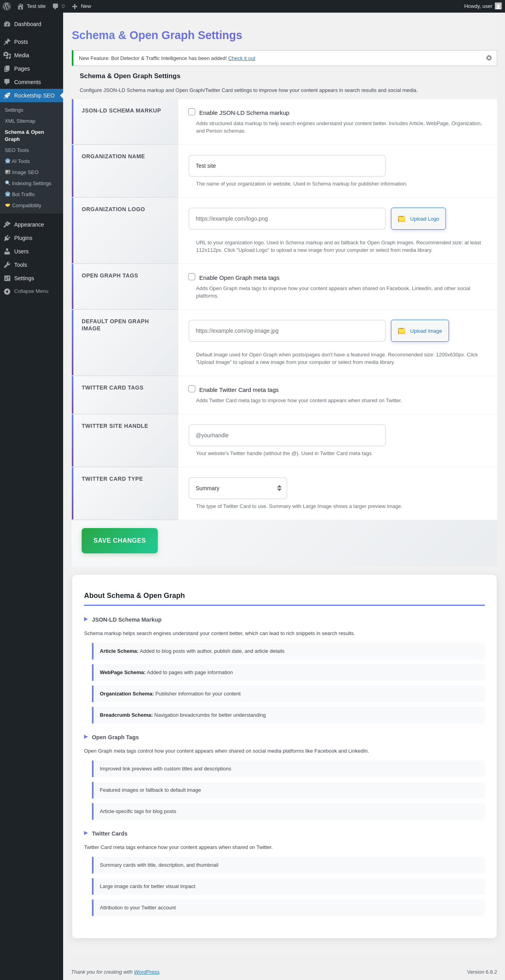Open the Twitter Card Type dropdown

click(238, 488)
